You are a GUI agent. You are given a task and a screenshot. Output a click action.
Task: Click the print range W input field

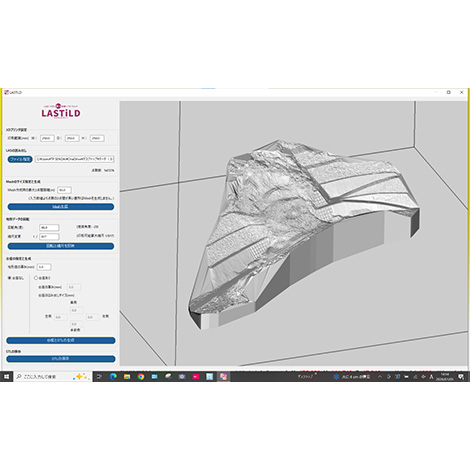[x=47, y=138]
